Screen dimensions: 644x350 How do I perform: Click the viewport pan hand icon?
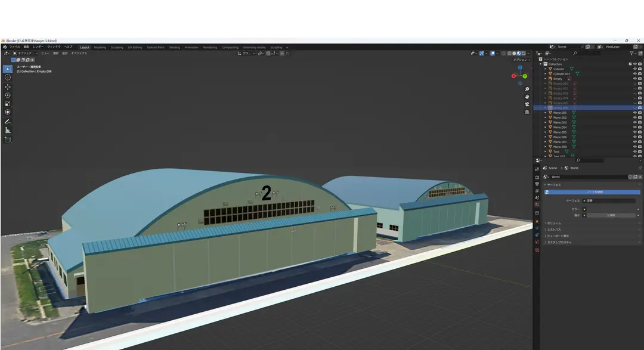pos(527,97)
